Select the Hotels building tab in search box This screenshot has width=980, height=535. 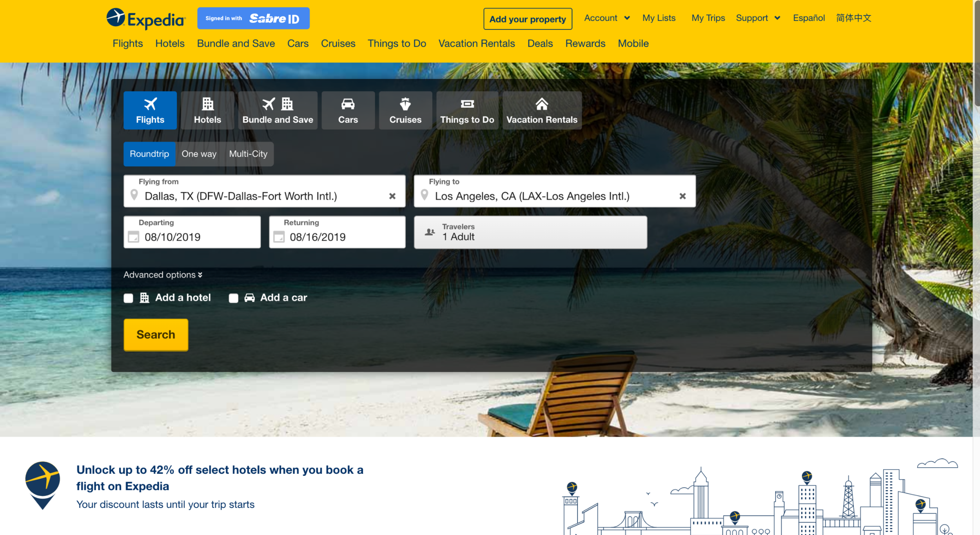point(207,111)
